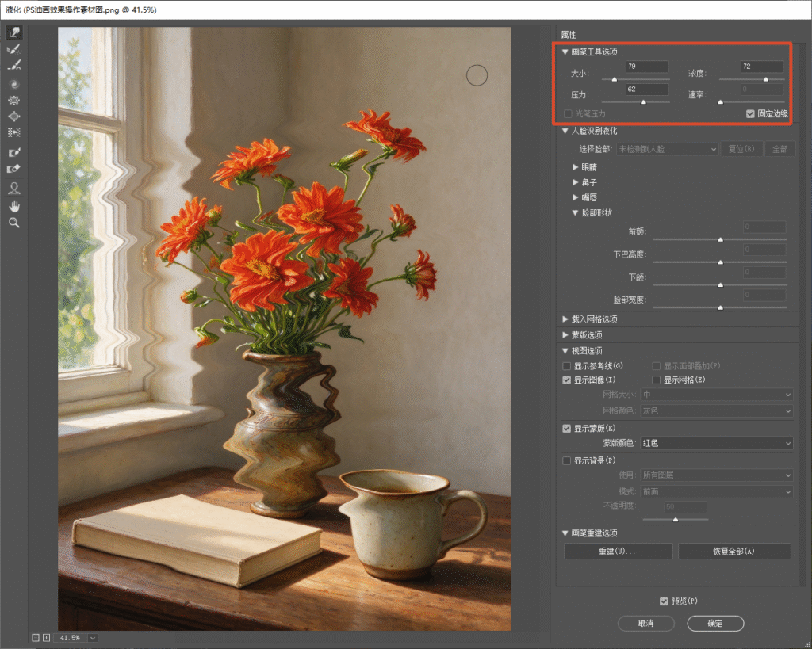Click the 大小 brush size slider handle
812x649 pixels.
point(615,80)
